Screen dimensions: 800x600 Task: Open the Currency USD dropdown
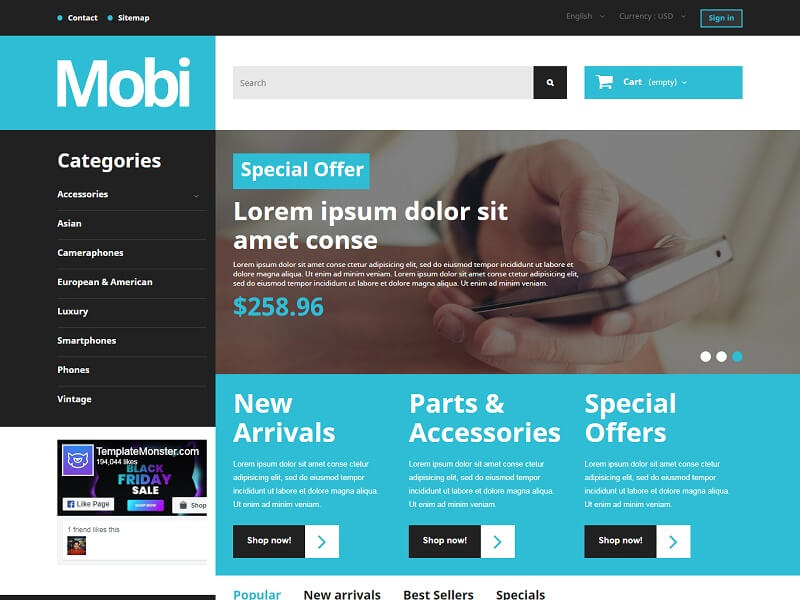coord(652,16)
